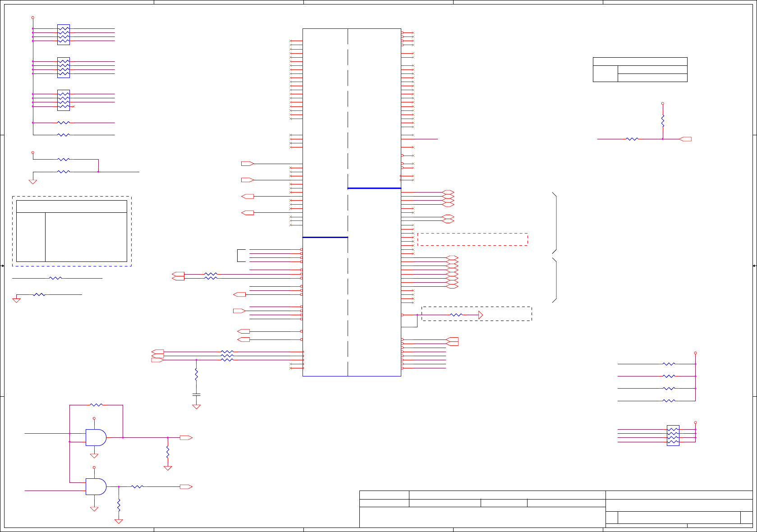Click the ground symbol beneath the capacitor
This screenshot has width=757, height=532.
click(x=196, y=407)
